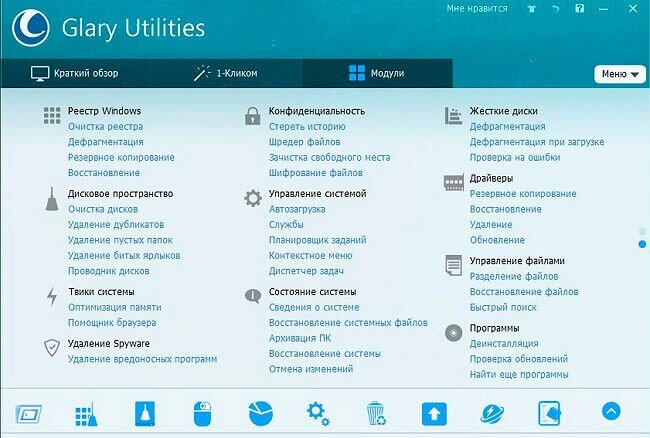Open Резервное копирование under Реестр Windows
Viewport: 650px width, 438px height.
(121, 157)
